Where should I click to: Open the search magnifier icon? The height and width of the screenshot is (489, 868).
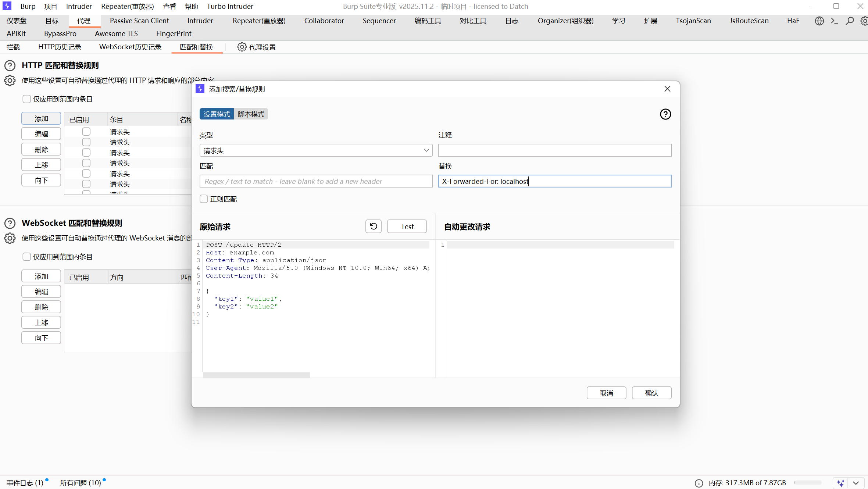[x=849, y=21]
